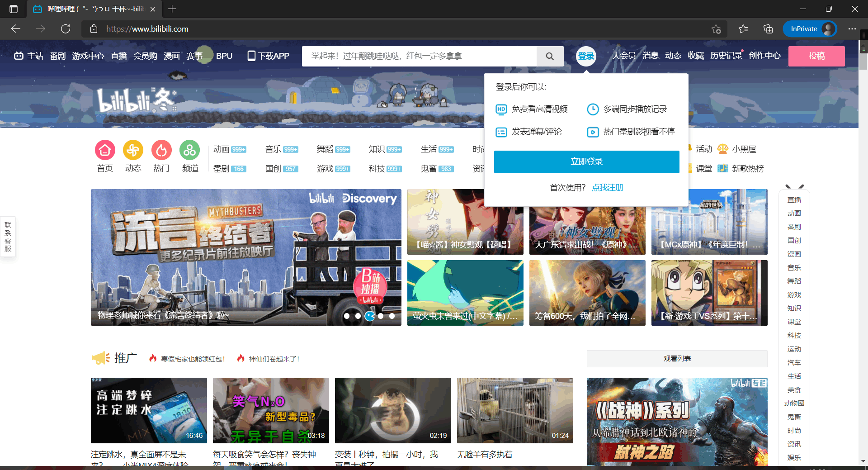Open 筹备600天 video thumbnail
868x470 pixels.
[x=587, y=293]
